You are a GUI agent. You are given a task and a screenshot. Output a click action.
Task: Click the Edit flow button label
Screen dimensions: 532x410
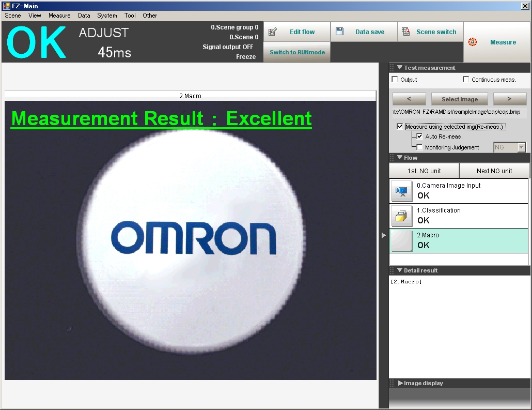(302, 32)
